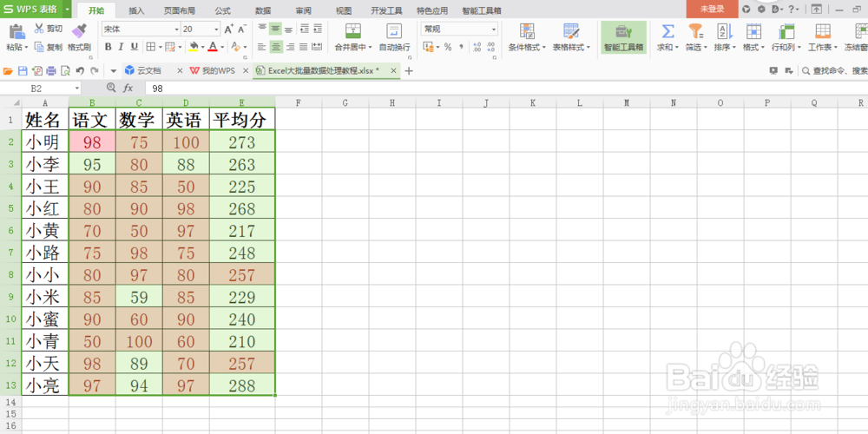
Task: Click the percent style (%) icon
Action: (x=448, y=47)
